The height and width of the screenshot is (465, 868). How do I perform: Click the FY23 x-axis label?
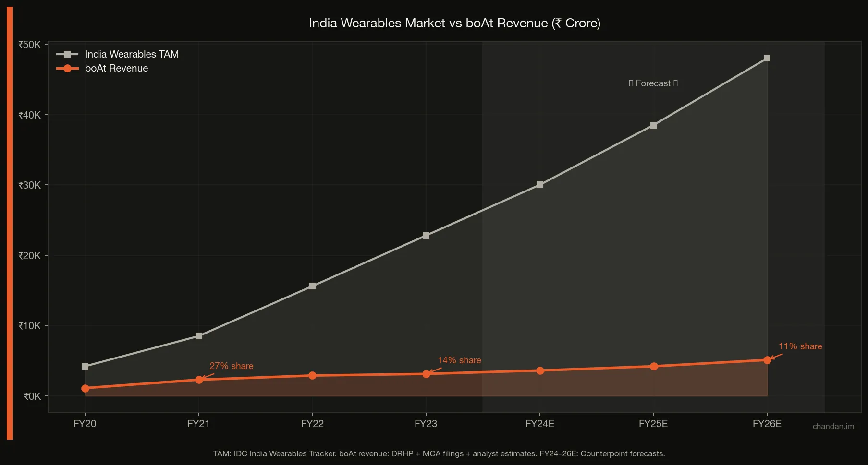(426, 424)
